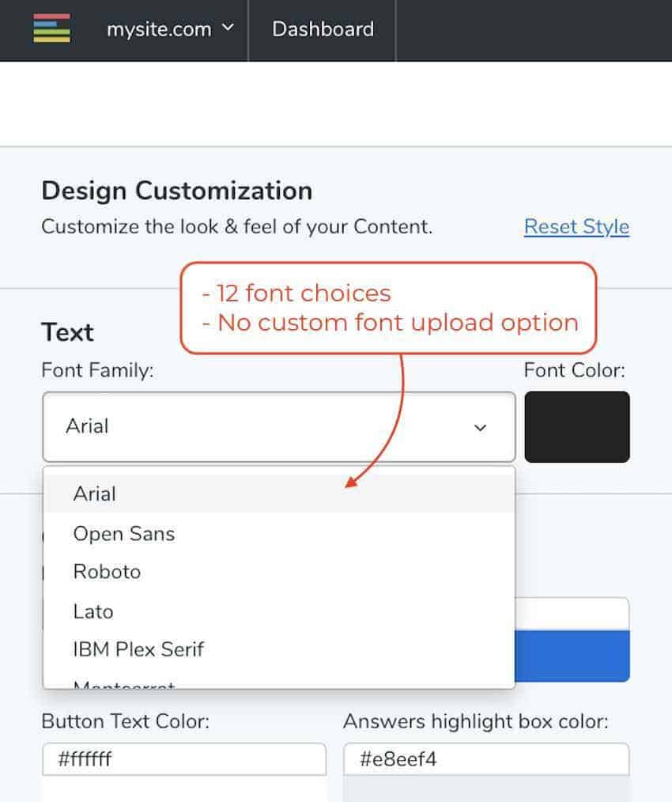Select Arial from the font list
Screen dimensions: 672x802
tap(279, 494)
